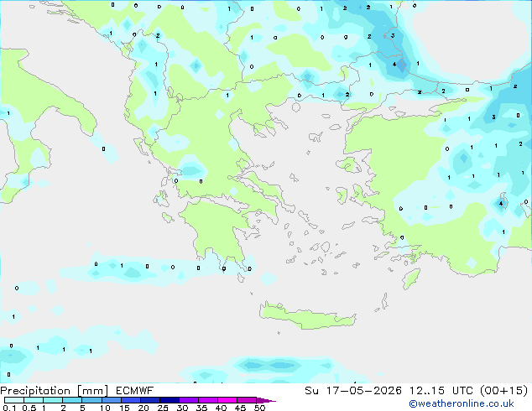This screenshot has height=411, width=532.
Task: Click the "Precipitation" title word
Action: [35, 391]
